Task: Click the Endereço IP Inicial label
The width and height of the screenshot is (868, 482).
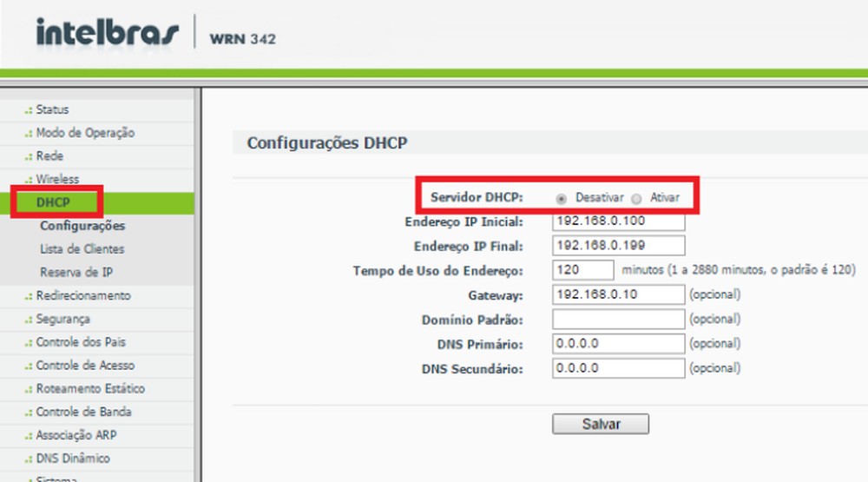Action: 464,222
